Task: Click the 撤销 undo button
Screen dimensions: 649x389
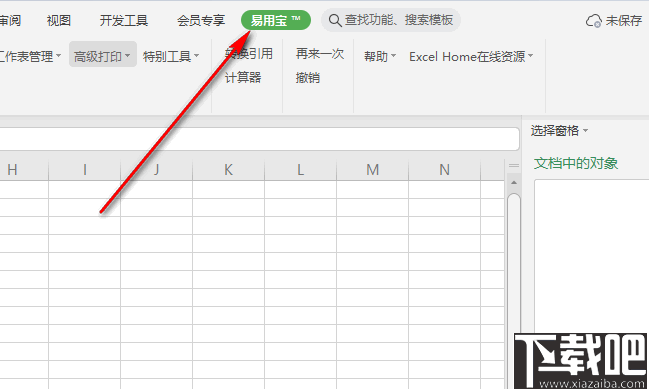Action: (308, 77)
